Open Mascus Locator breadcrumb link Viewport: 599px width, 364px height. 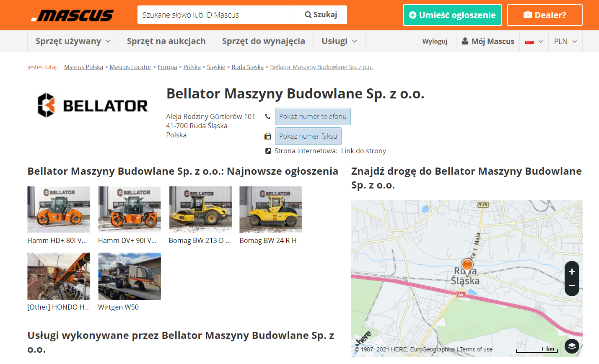pos(130,67)
